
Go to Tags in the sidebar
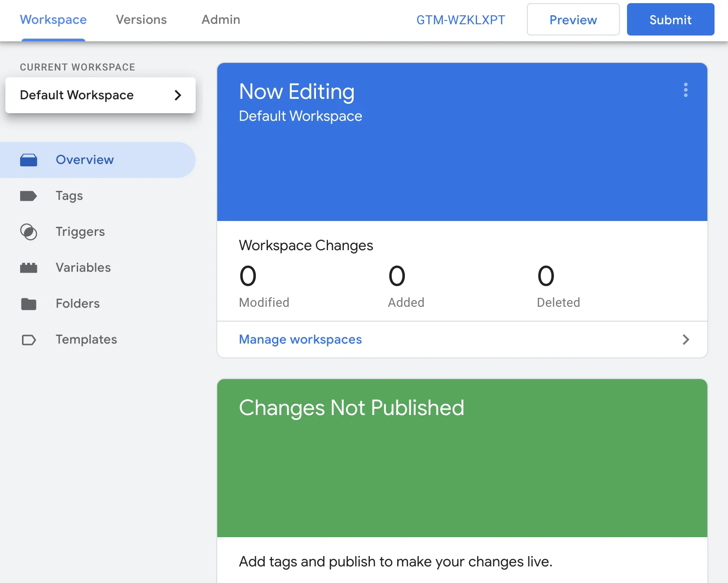[98, 196]
